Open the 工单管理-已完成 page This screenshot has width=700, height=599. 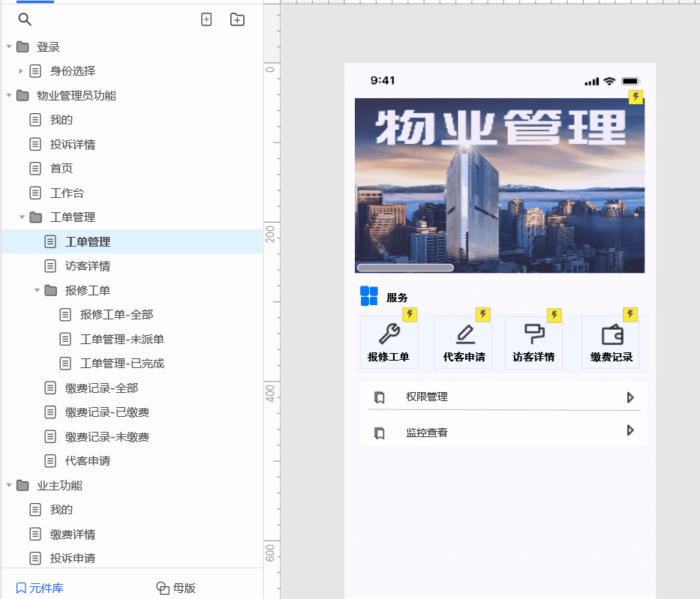click(x=122, y=363)
